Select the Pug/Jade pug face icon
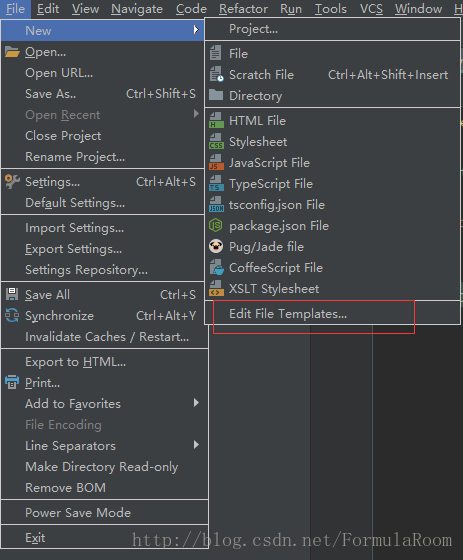The height and width of the screenshot is (560, 463). point(216,247)
